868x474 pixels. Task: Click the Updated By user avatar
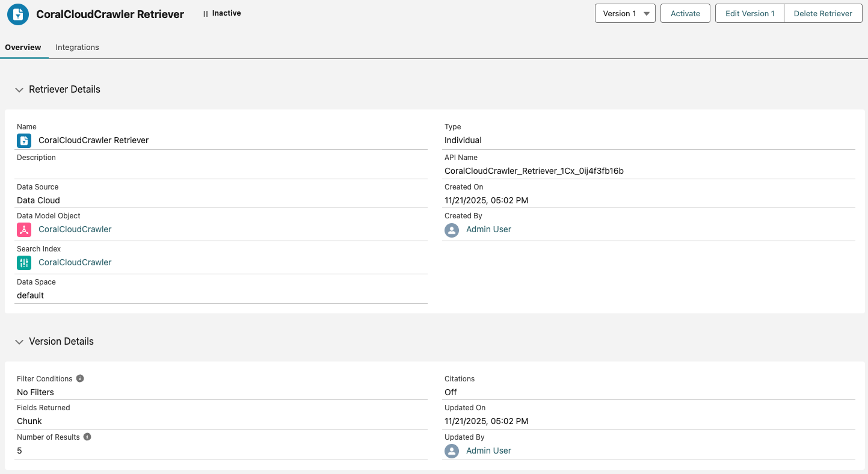(x=452, y=451)
